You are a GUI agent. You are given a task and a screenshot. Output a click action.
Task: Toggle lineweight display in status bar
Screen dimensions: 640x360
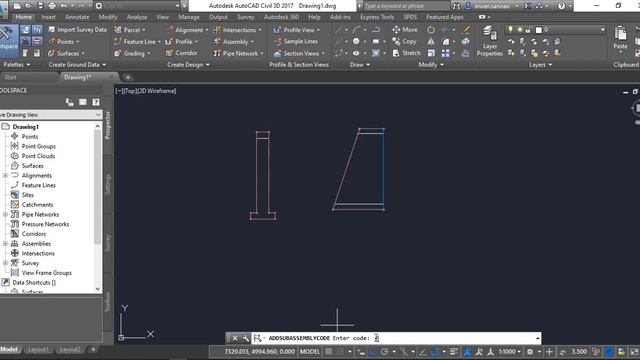click(x=454, y=351)
